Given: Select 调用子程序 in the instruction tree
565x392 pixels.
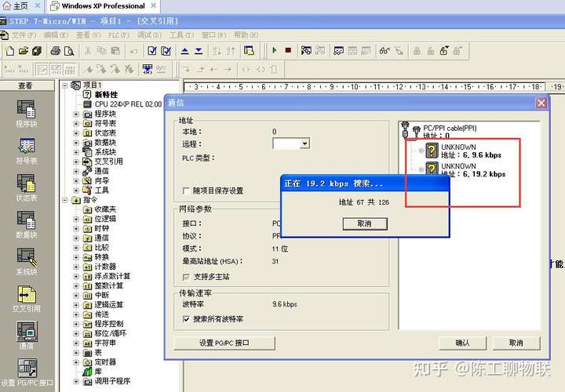Looking at the screenshot, I should 112,381.
